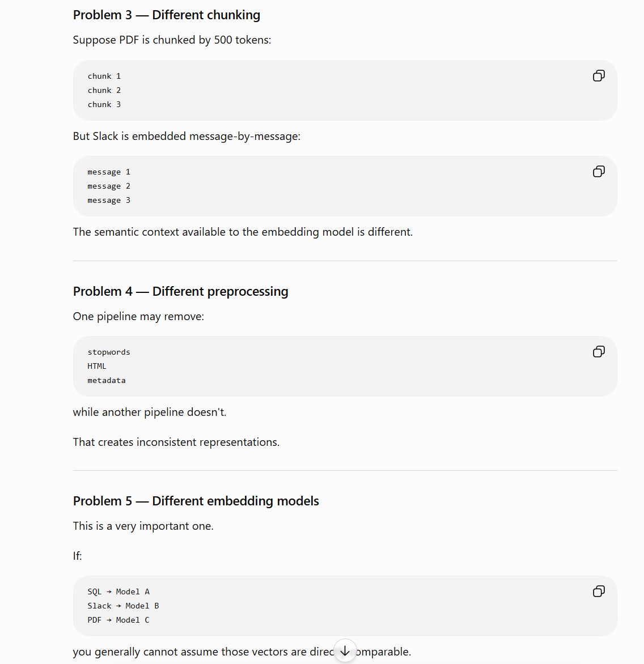This screenshot has height=664, width=644.
Task: Click the sentence 'That creates inconsistent representations.'
Action: point(176,442)
